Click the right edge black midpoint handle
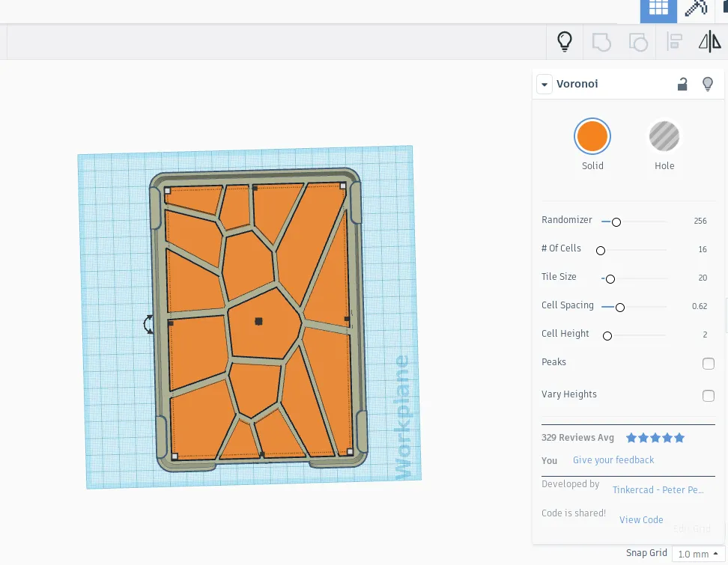 (x=347, y=319)
